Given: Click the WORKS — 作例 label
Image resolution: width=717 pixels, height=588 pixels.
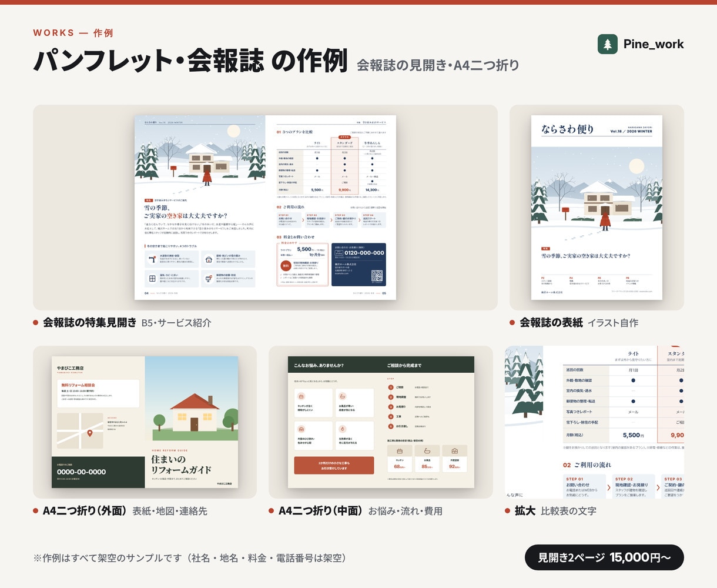Looking at the screenshot, I should tap(73, 33).
